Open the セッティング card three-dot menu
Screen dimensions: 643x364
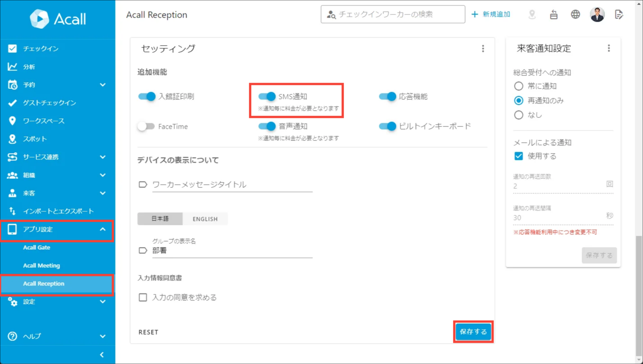483,49
